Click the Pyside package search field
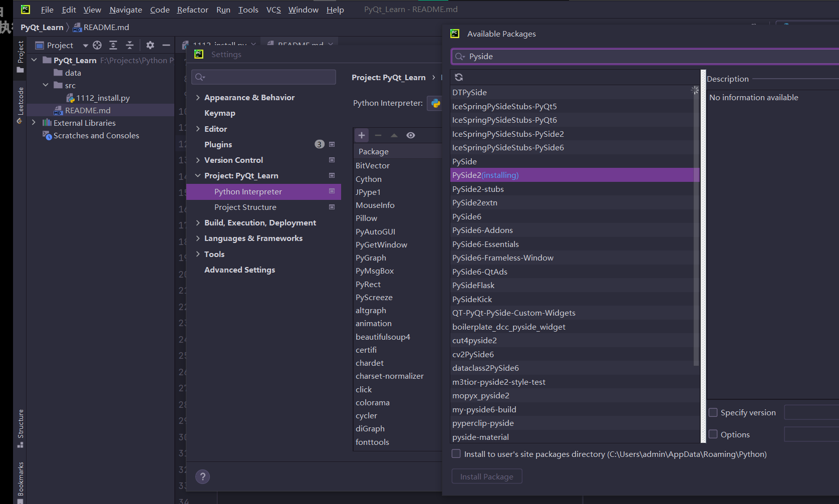Viewport: 839px width, 504px height. click(646, 57)
